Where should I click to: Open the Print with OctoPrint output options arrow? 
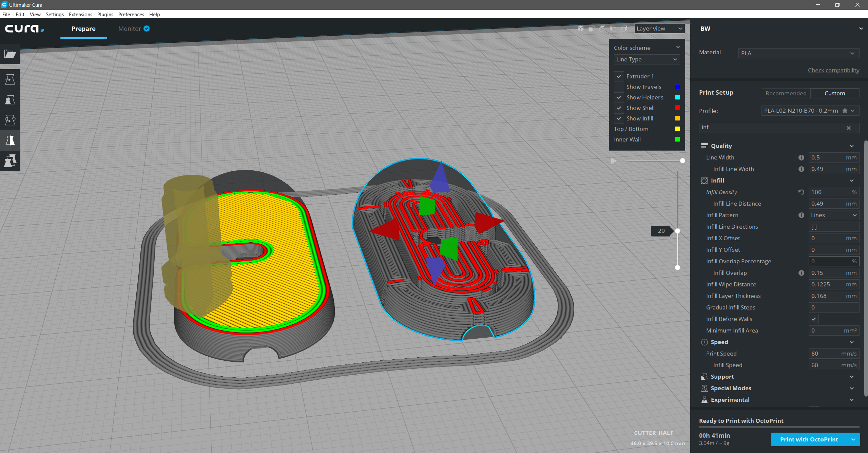(x=853, y=439)
